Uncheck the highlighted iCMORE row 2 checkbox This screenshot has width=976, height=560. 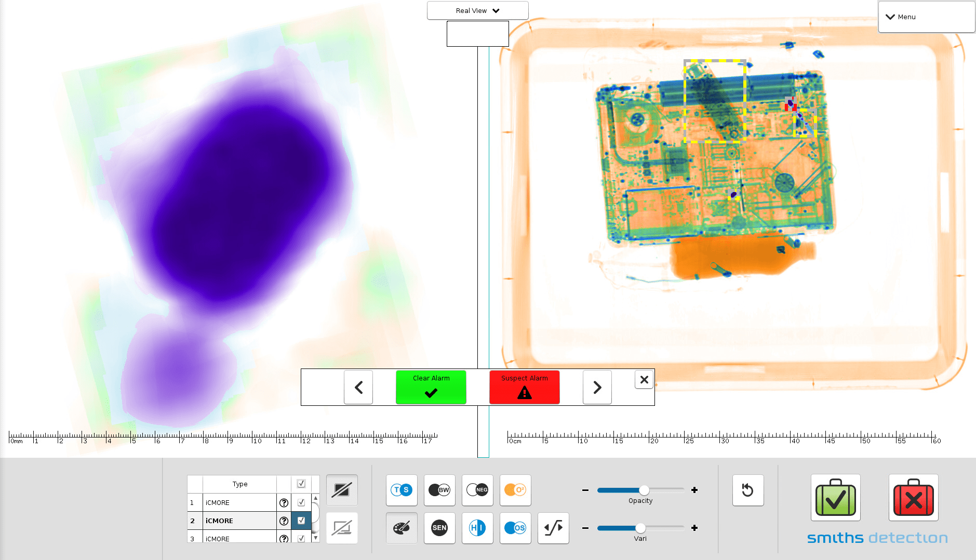301,520
